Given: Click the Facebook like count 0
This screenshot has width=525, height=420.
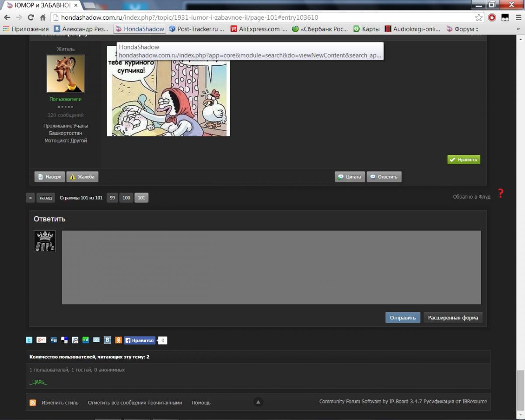Looking at the screenshot, I should (162, 340).
